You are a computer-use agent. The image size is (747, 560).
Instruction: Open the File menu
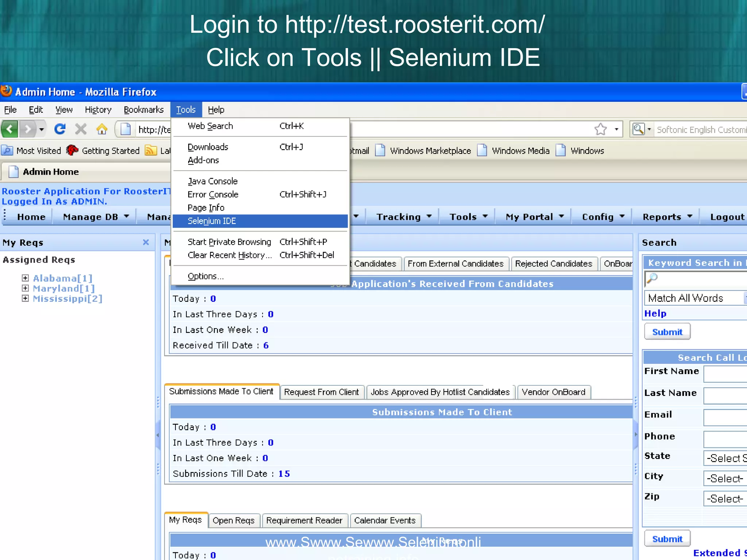[x=10, y=110]
